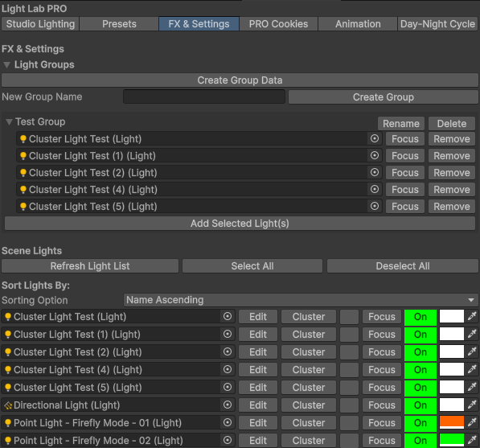480x448 pixels.
Task: Click Cluster button for Firefly Mode - 01
Action: tap(309, 423)
